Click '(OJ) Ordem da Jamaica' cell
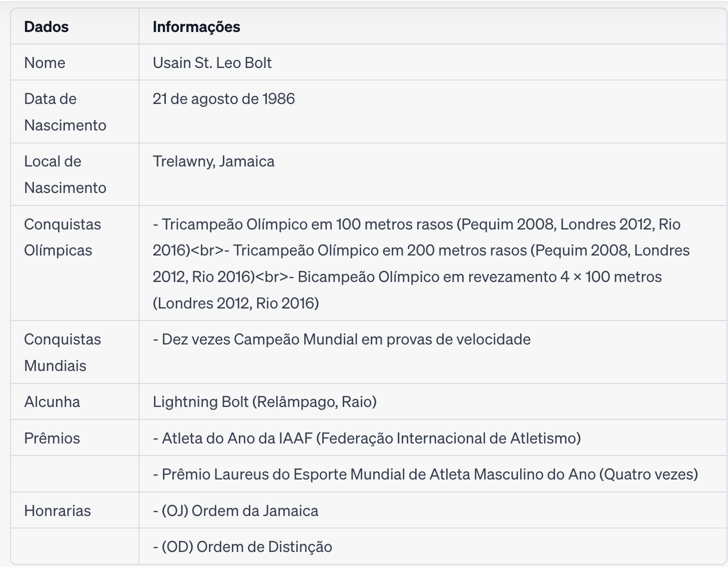This screenshot has width=728, height=567. click(235, 511)
